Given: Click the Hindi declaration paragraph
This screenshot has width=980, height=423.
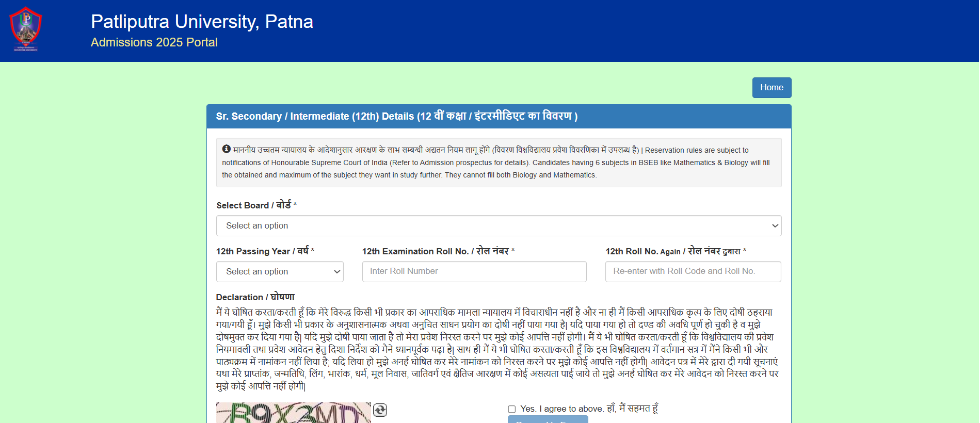Looking at the screenshot, I should coord(497,349).
